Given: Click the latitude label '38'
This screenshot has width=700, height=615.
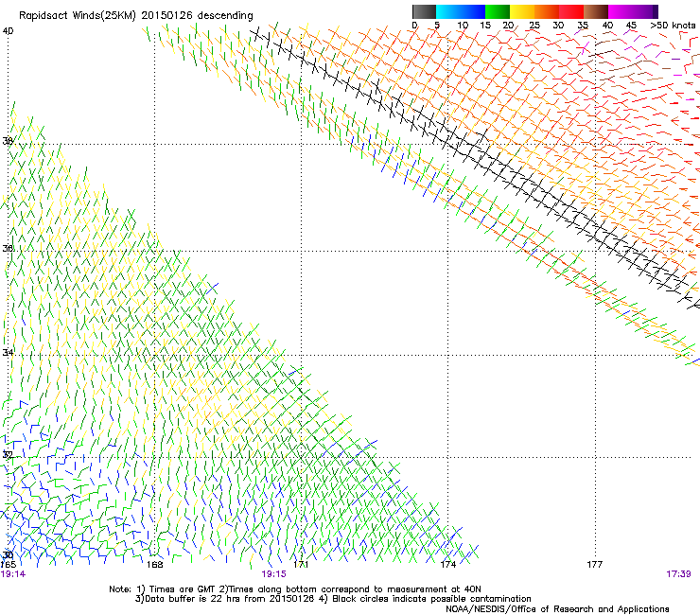Looking at the screenshot, I should coord(8,141).
